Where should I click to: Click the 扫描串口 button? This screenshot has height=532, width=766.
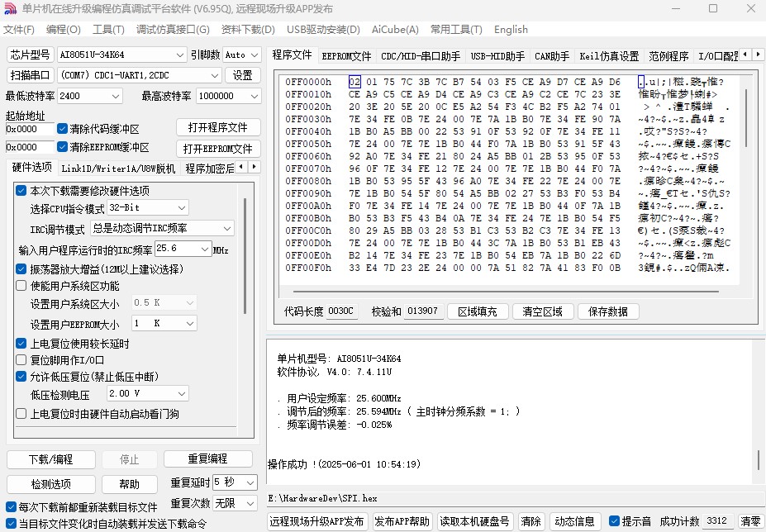pos(31,75)
